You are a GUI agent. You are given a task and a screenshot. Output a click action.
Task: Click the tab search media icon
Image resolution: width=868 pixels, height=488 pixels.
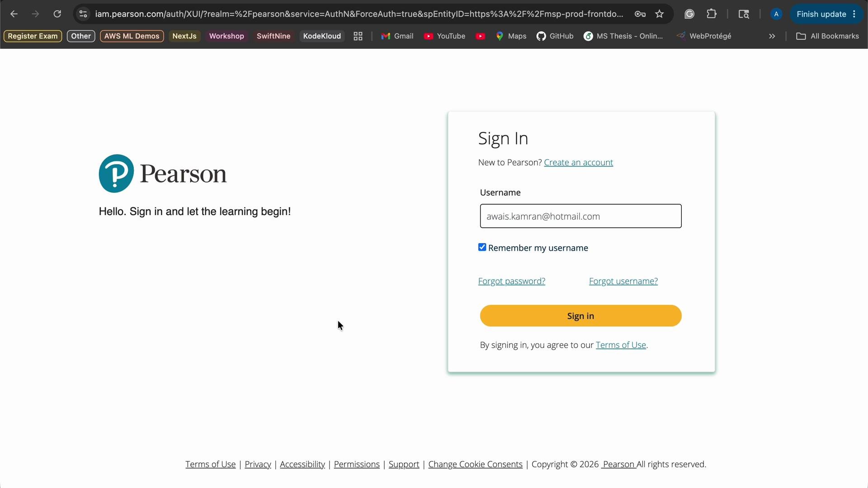tap(744, 14)
